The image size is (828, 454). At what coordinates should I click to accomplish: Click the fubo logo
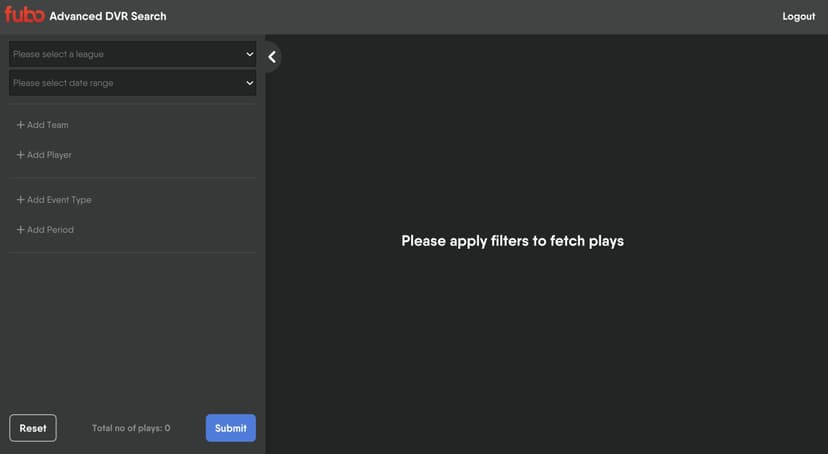click(x=24, y=14)
